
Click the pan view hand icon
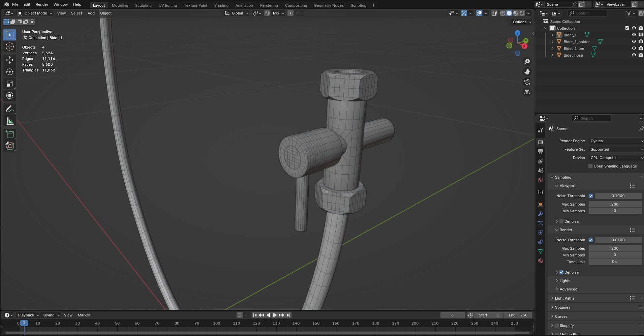527,72
